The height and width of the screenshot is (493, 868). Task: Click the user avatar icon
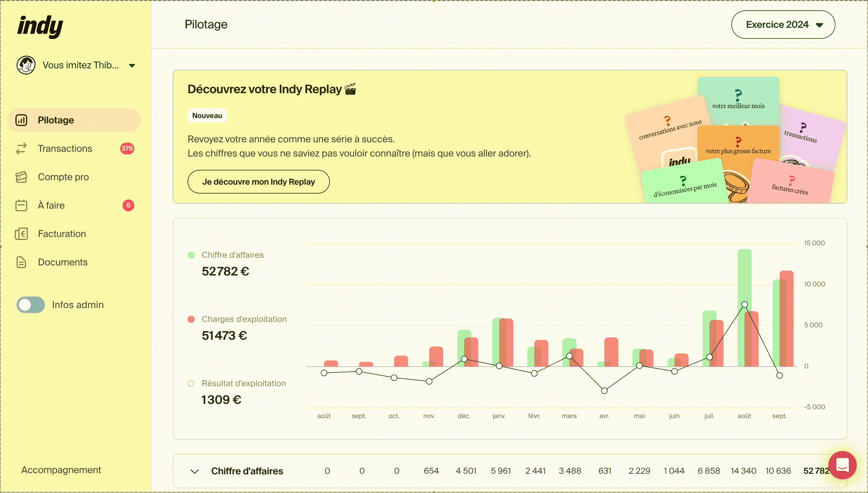tap(26, 65)
